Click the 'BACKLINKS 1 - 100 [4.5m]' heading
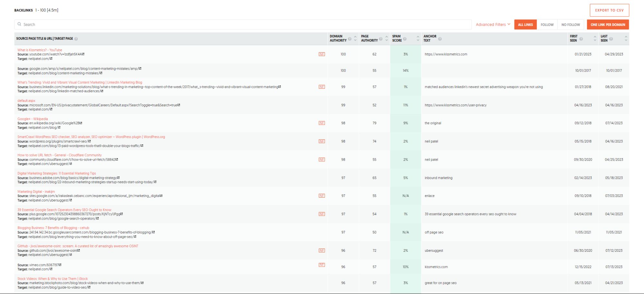The image size is (644, 294). [x=36, y=10]
